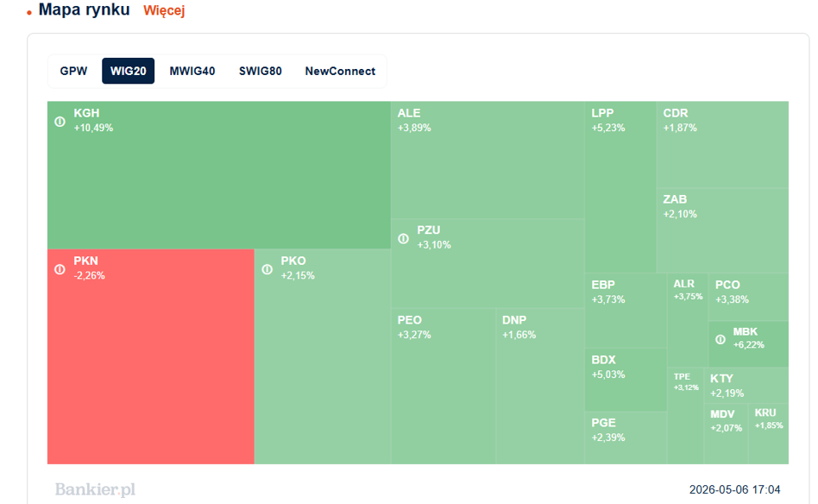This screenshot has width=818, height=504.
Task: Select the ZAB +2,10% tile
Action: click(722, 230)
